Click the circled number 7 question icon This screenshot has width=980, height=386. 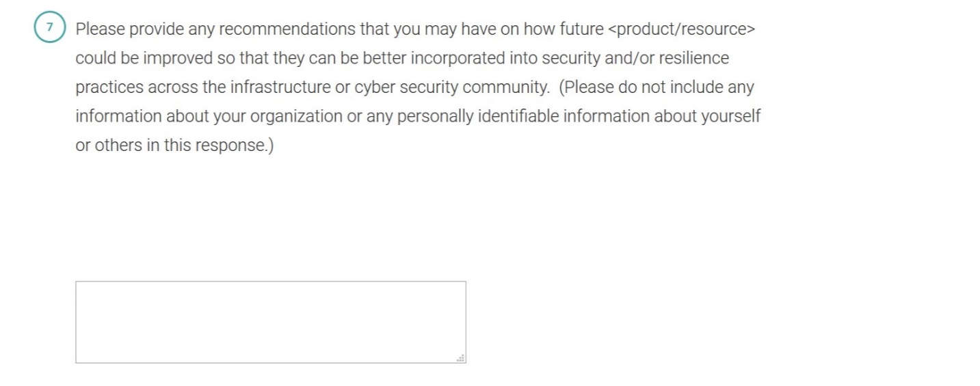49,29
